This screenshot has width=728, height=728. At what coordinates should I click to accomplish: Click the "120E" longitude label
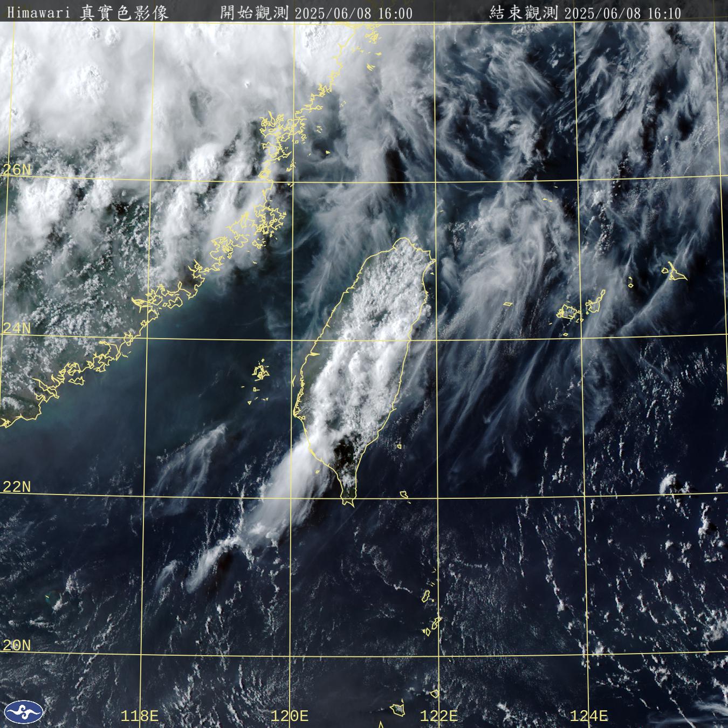[289, 716]
